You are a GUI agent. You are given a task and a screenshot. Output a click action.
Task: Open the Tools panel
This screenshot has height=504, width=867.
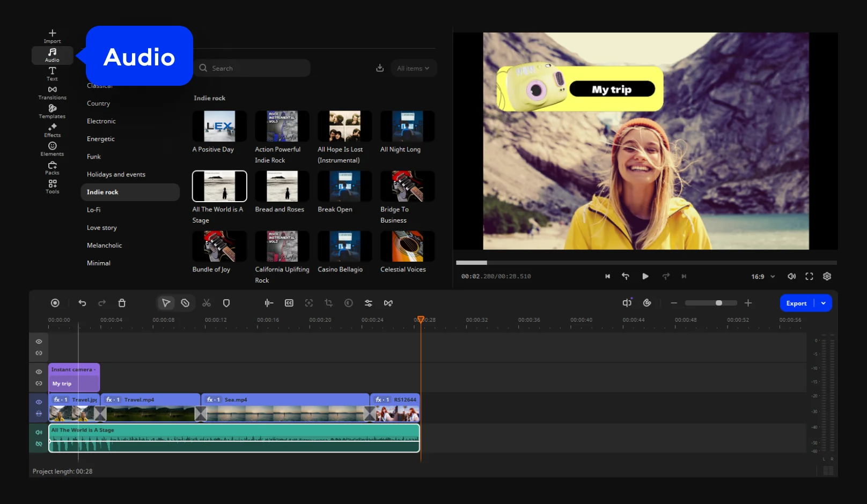[x=52, y=187]
